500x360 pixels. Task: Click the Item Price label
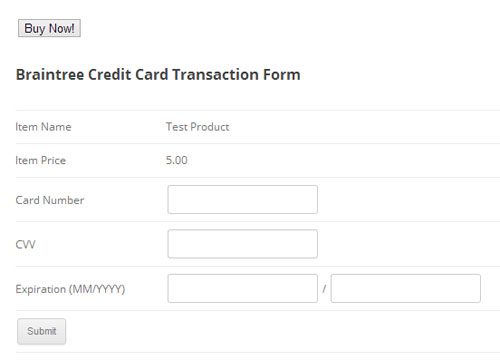point(41,160)
